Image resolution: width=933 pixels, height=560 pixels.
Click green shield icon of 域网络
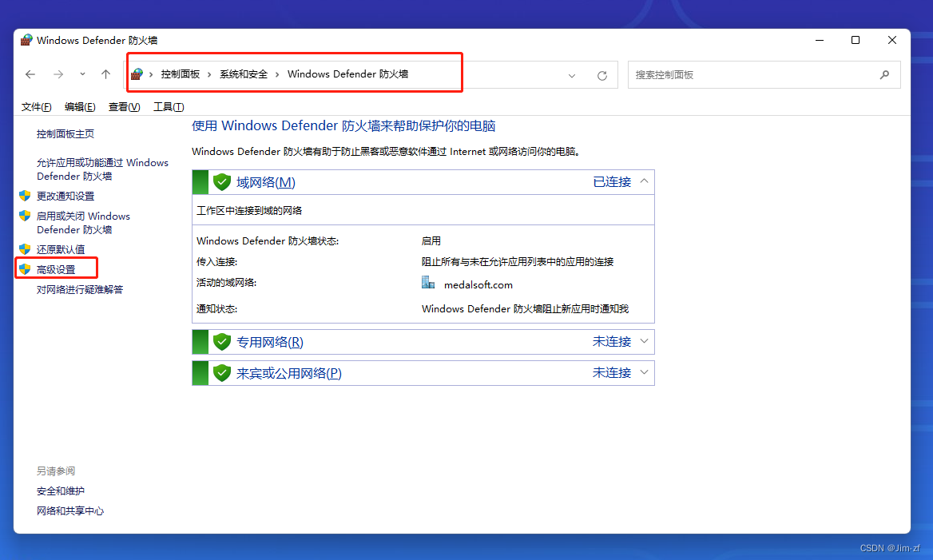tap(222, 182)
